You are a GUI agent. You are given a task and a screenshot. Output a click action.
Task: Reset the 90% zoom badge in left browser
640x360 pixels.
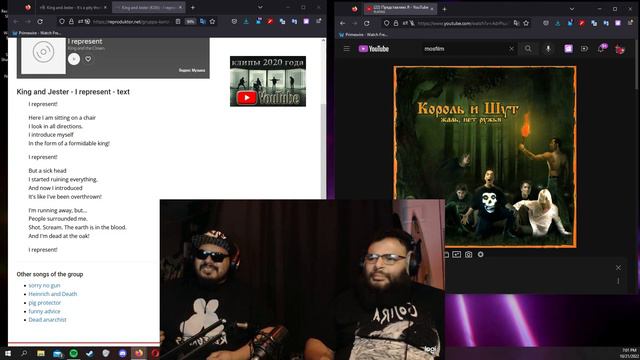[190, 21]
